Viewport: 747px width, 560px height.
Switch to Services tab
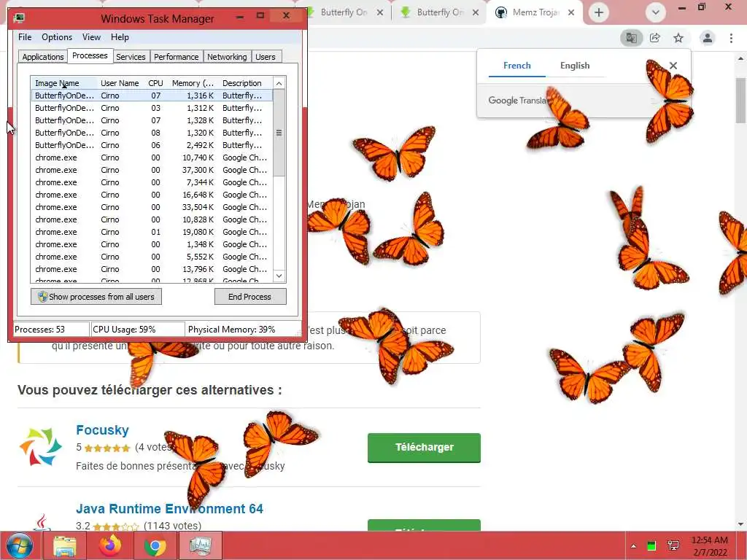tap(131, 57)
